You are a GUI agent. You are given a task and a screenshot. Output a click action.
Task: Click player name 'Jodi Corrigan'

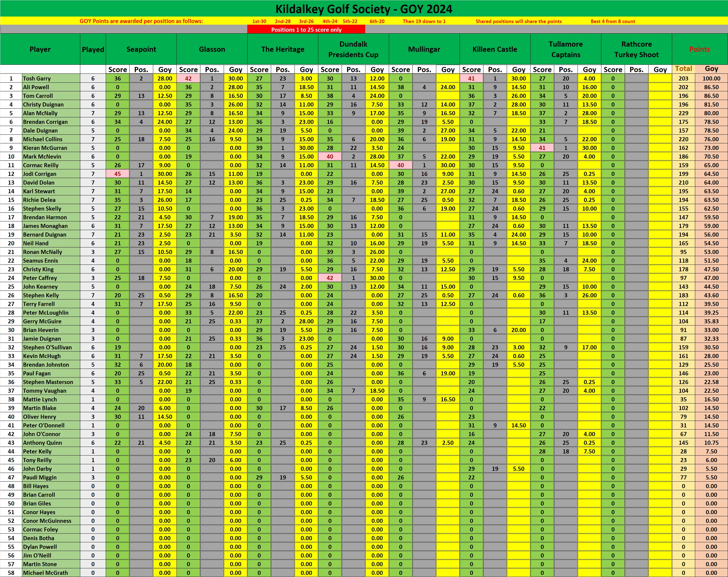(x=40, y=174)
